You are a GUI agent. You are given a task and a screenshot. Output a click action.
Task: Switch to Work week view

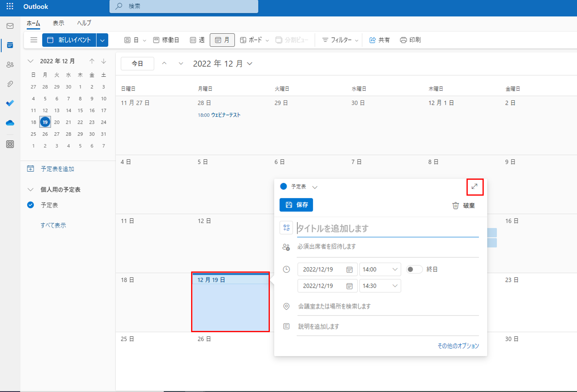(x=166, y=40)
